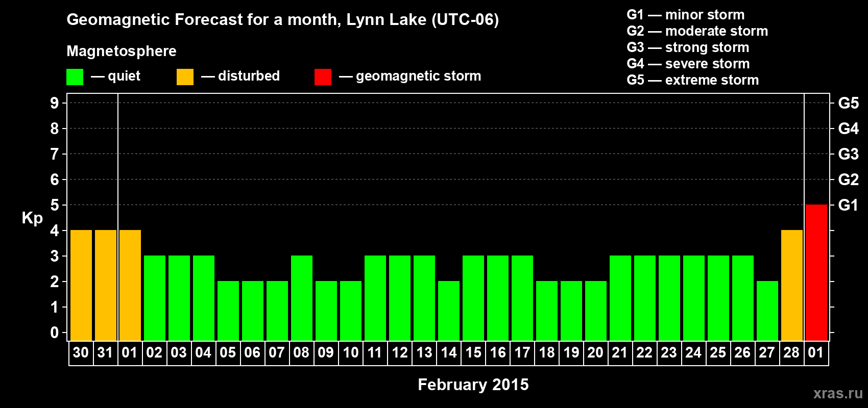This screenshot has height=408, width=868.
Task: Select the green bar for February 11
Action: tap(375, 298)
